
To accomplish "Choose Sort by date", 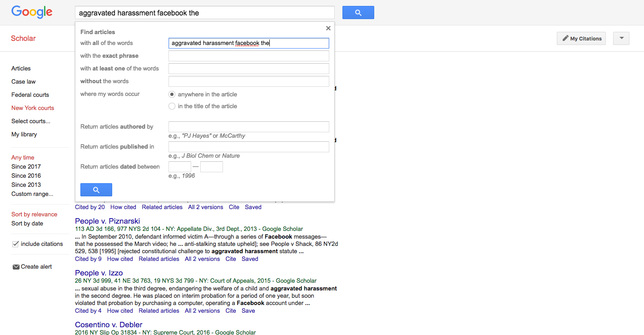I will pos(27,223).
